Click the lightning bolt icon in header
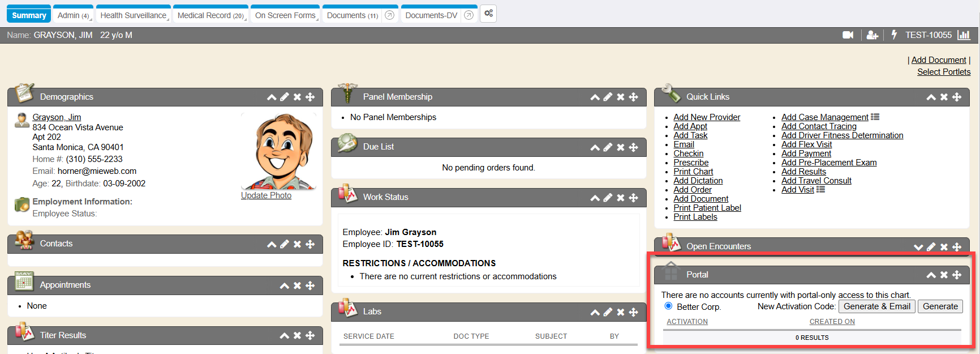Screen dimensions: 980x354 (894, 35)
